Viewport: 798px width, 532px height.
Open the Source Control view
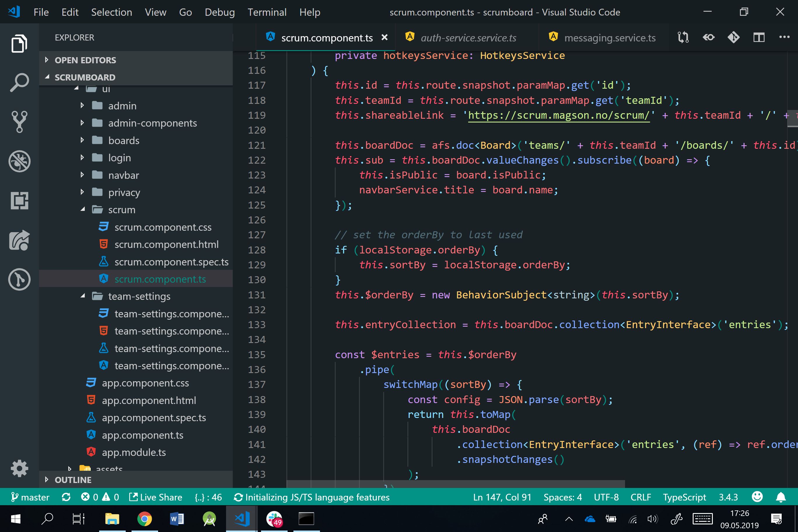click(x=19, y=121)
